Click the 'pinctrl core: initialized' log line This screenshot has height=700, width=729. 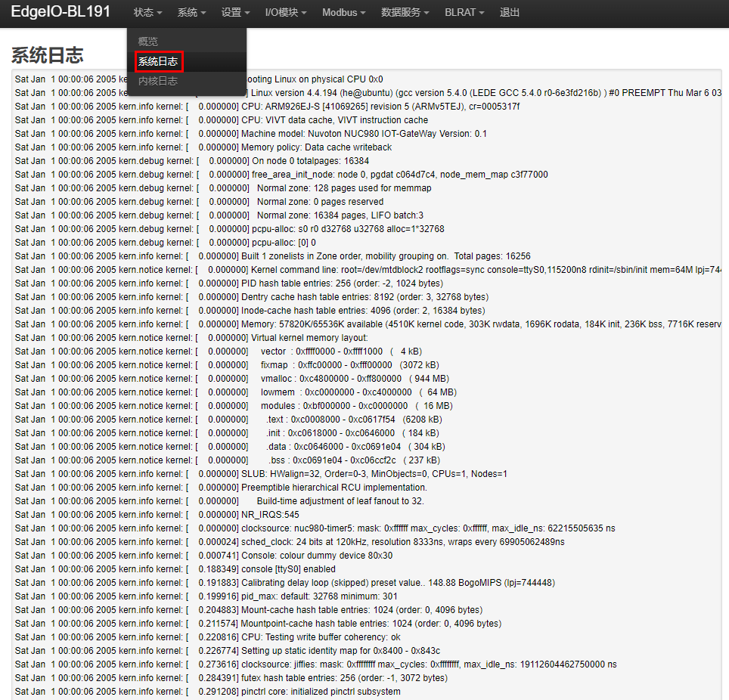(x=208, y=692)
